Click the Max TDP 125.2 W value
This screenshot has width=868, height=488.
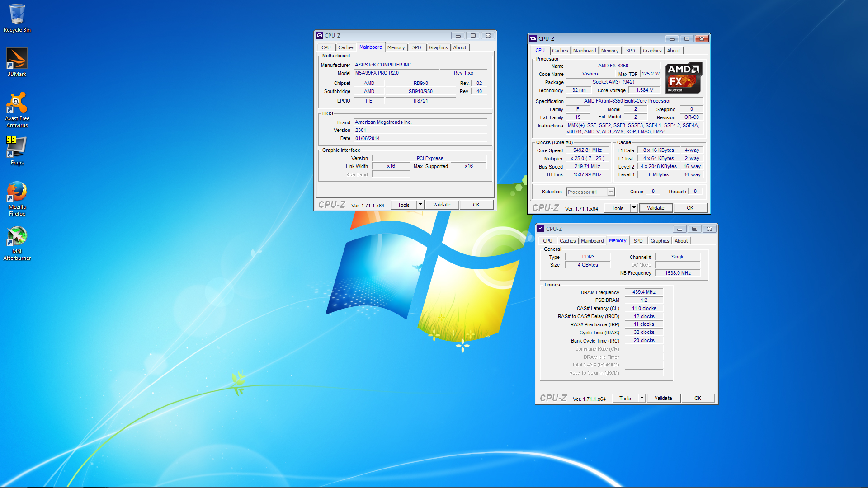[650, 74]
